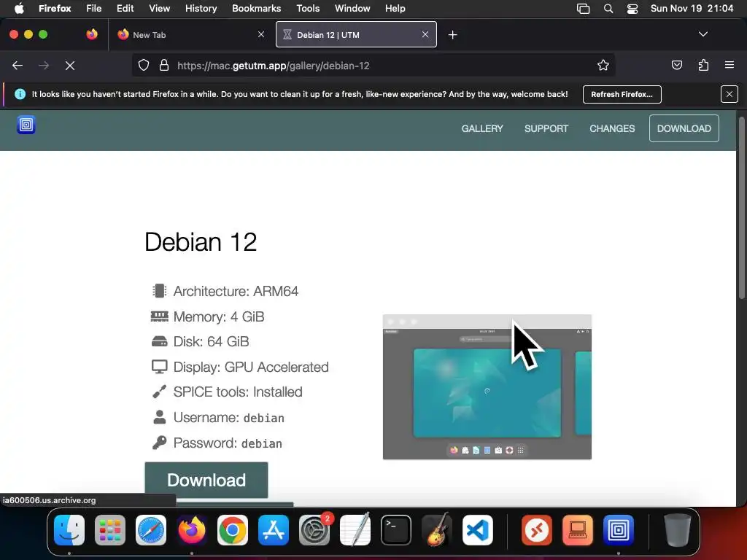Image resolution: width=747 pixels, height=560 pixels.
Task: Click the Debian 12 screenshot thumbnail
Action: [x=487, y=386]
